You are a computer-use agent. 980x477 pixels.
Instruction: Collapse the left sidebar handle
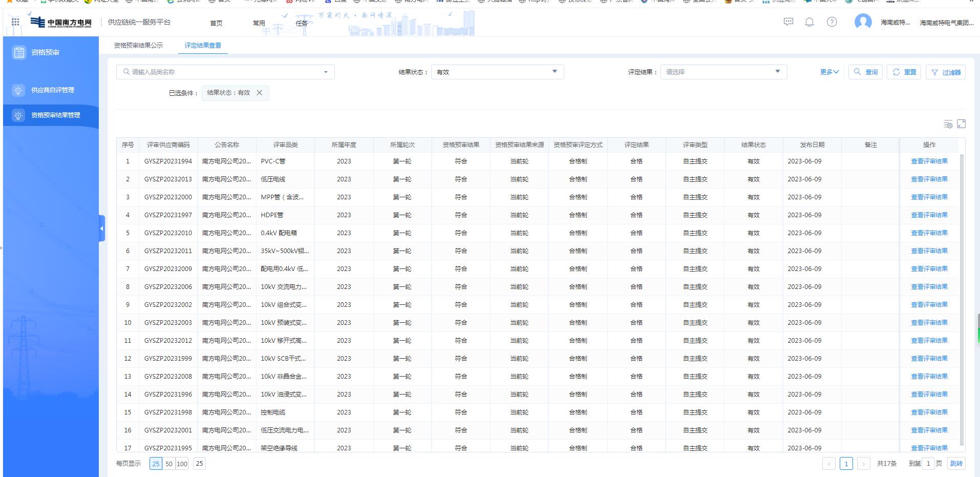click(102, 229)
